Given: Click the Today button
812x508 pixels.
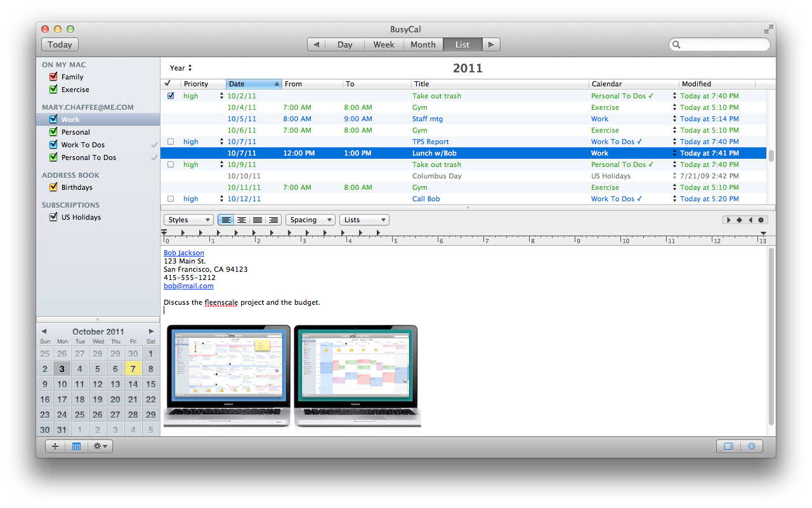Looking at the screenshot, I should (60, 44).
